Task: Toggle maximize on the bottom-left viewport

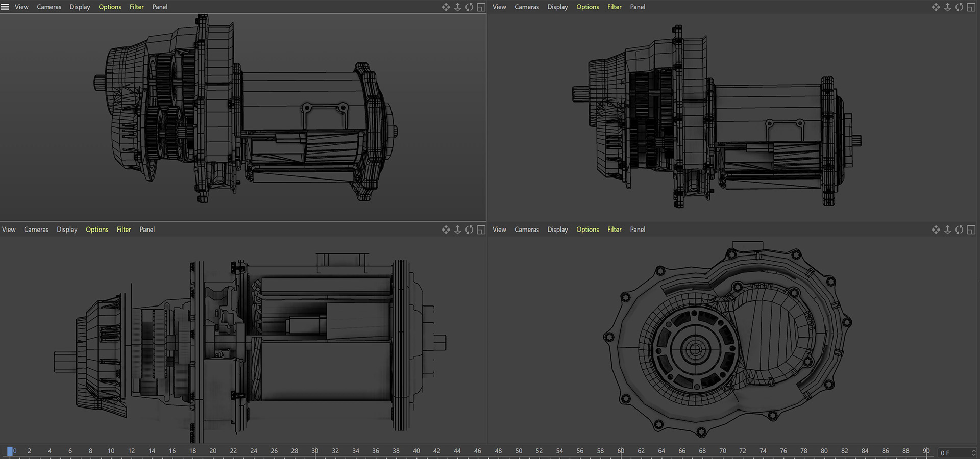Action: (x=481, y=230)
